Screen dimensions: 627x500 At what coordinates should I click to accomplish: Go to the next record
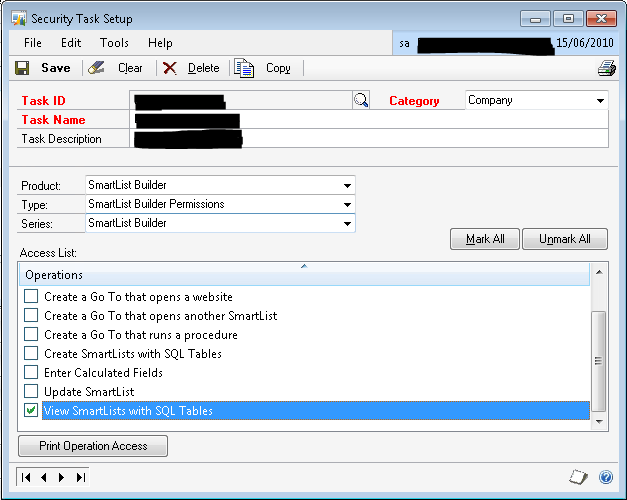tap(61, 478)
